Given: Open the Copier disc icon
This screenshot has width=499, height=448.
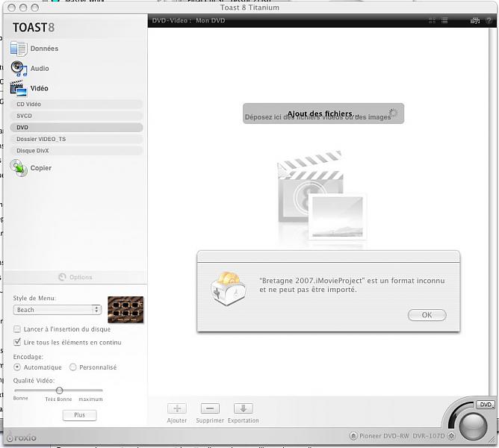Looking at the screenshot, I should tap(19, 168).
